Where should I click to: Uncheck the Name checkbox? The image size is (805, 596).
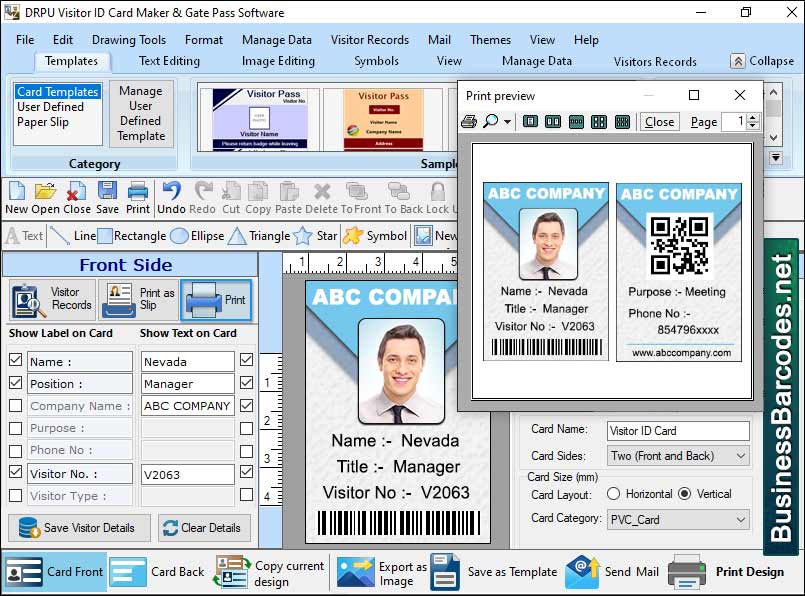(x=14, y=361)
